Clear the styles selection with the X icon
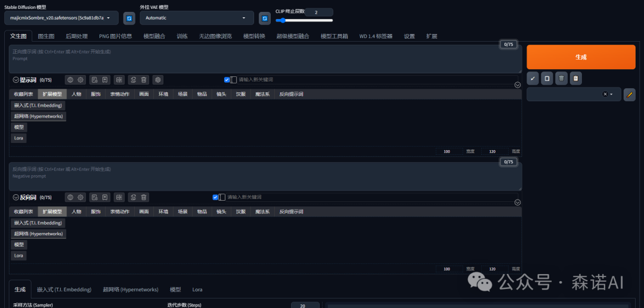Screen dimensions: 644x308 point(605,94)
